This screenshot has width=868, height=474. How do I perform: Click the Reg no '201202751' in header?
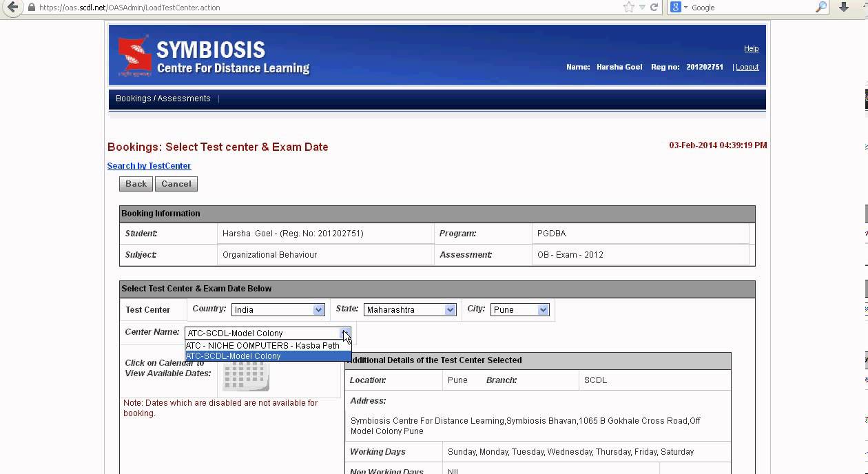(705, 67)
